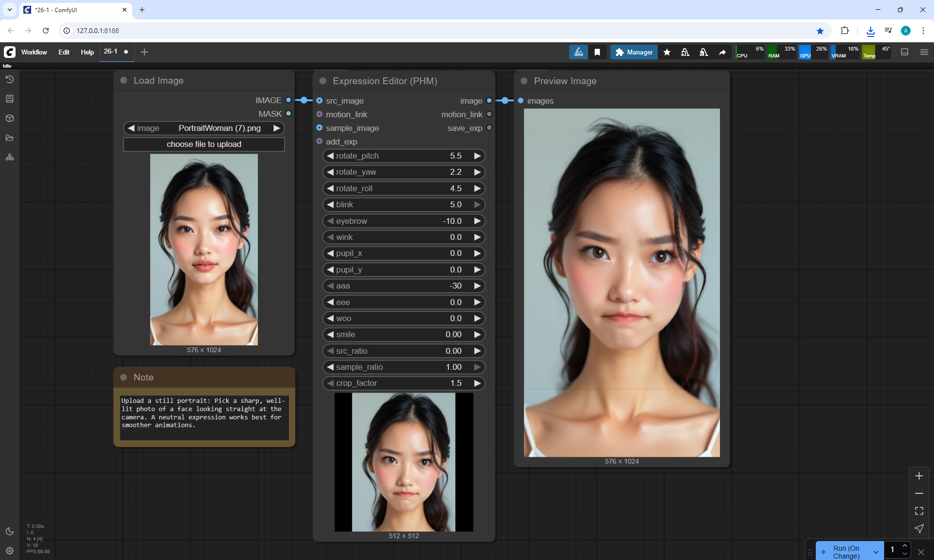The image size is (934, 560).
Task: Open the Workflow menu
Action: [x=34, y=52]
